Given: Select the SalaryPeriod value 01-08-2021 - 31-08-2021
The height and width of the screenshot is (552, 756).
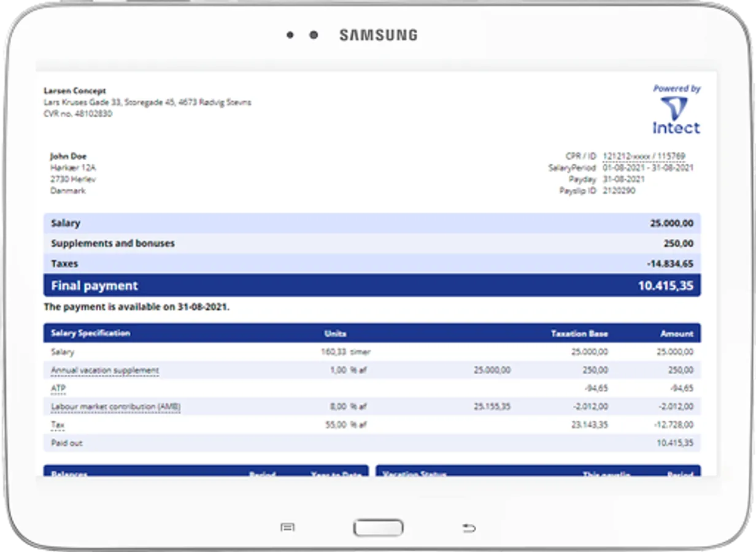Looking at the screenshot, I should click(x=648, y=167).
